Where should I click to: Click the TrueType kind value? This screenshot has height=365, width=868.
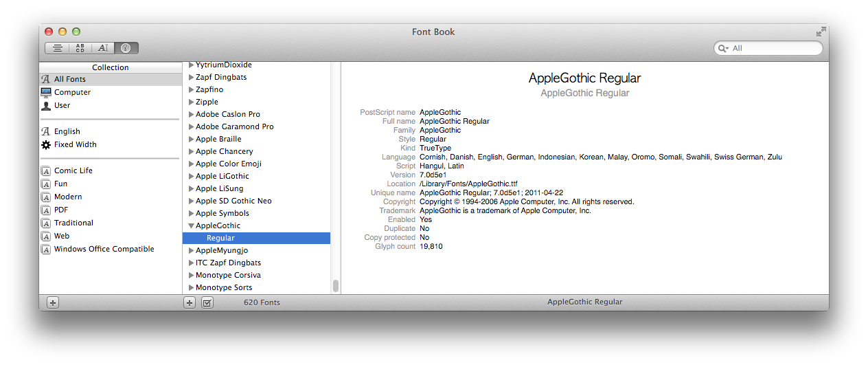coord(435,148)
